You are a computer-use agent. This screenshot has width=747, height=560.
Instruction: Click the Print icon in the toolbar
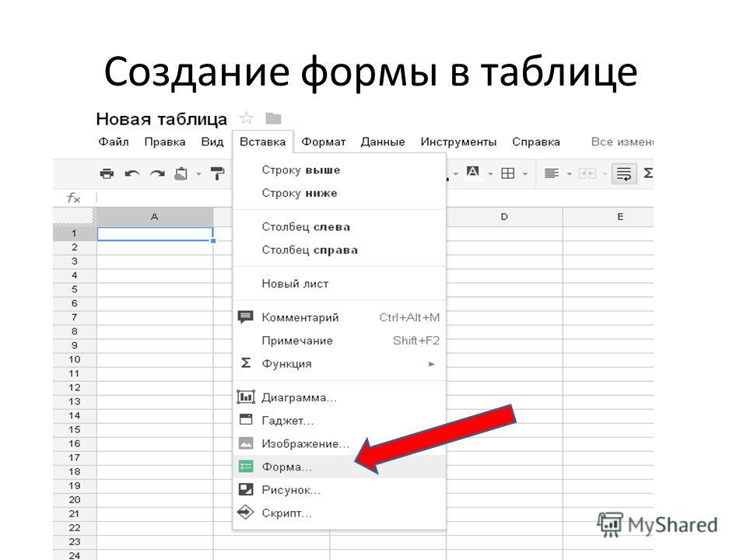(107, 173)
